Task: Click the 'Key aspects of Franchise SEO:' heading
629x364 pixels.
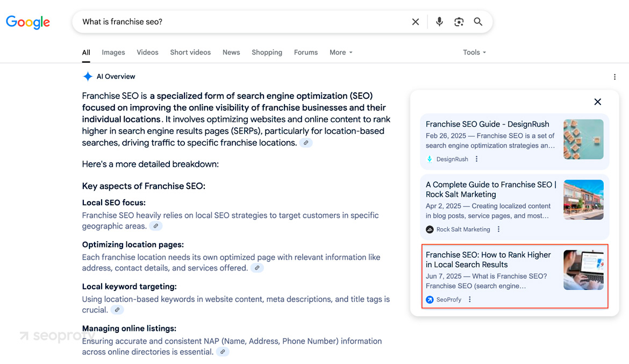Action: (144, 186)
